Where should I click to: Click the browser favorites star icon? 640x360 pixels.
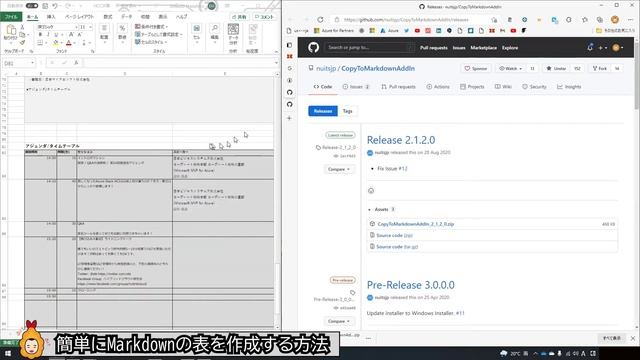585,20
